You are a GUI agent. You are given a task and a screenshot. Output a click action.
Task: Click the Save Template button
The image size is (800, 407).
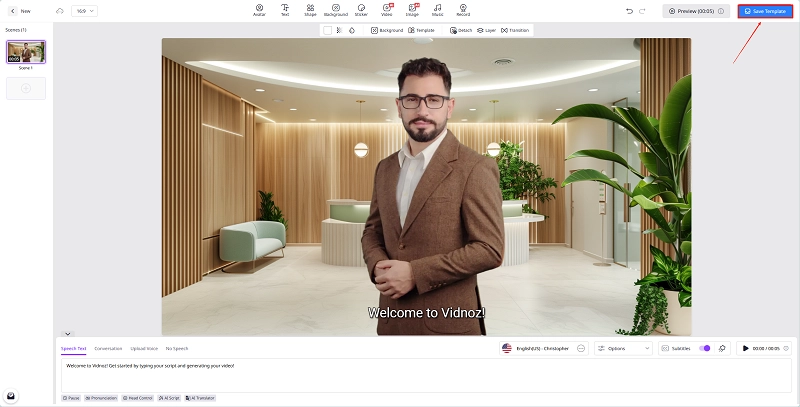(764, 11)
